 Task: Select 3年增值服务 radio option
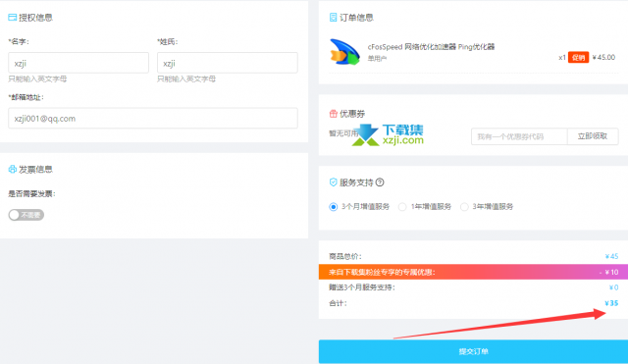point(464,207)
